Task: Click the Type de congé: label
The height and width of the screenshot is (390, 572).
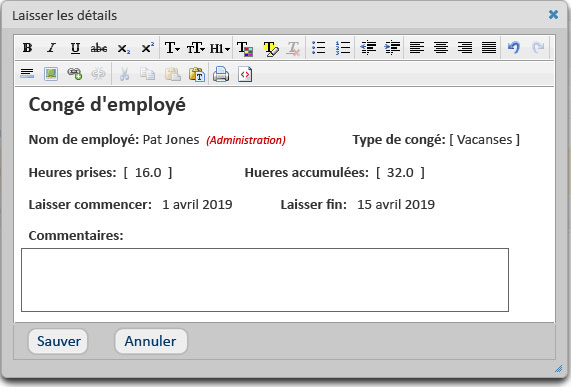Action: click(x=399, y=140)
